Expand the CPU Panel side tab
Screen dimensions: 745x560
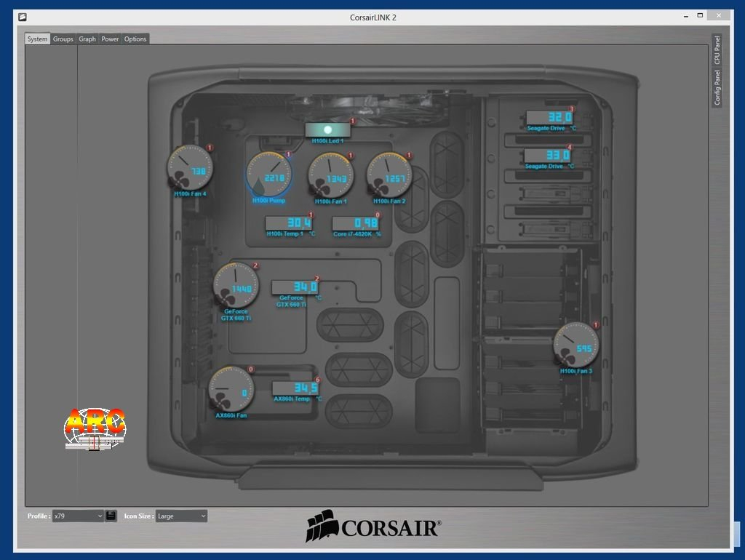coord(717,49)
